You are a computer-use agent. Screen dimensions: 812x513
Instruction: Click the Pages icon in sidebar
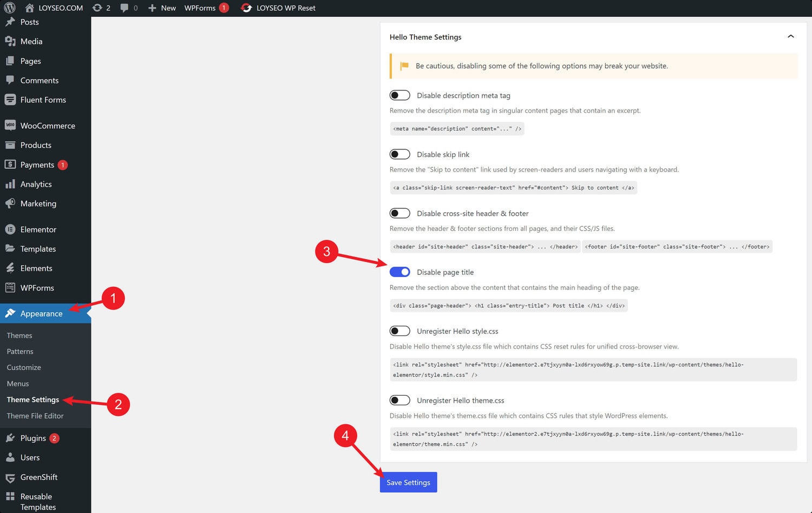coord(10,61)
